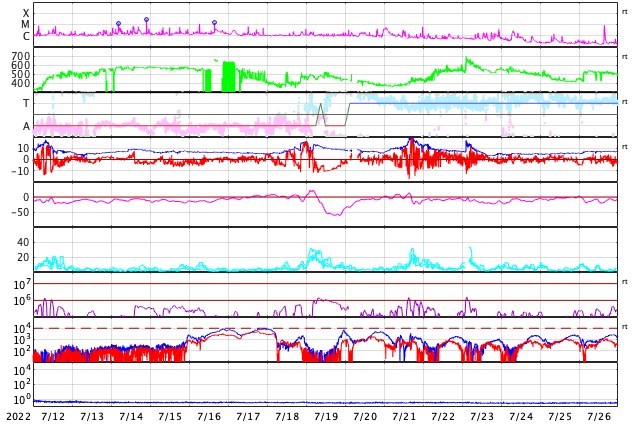634x424 pixels.
Task: Click the 7/21 date label
Action: pos(404,417)
